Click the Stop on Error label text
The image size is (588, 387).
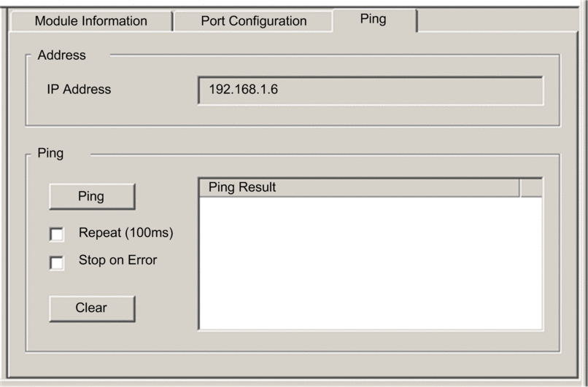tap(118, 259)
